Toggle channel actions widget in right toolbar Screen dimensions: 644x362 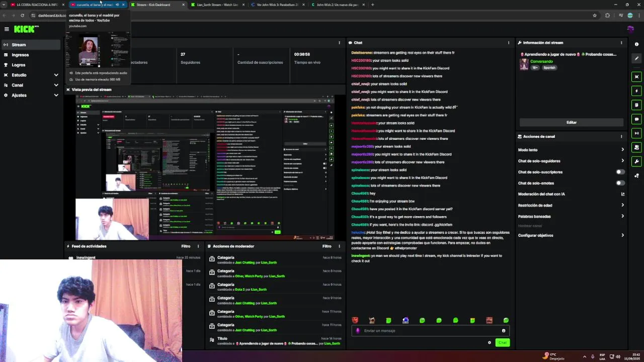(x=636, y=147)
